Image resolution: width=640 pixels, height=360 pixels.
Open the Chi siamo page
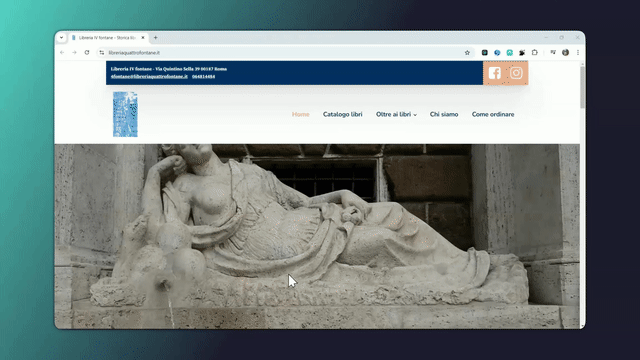444,114
